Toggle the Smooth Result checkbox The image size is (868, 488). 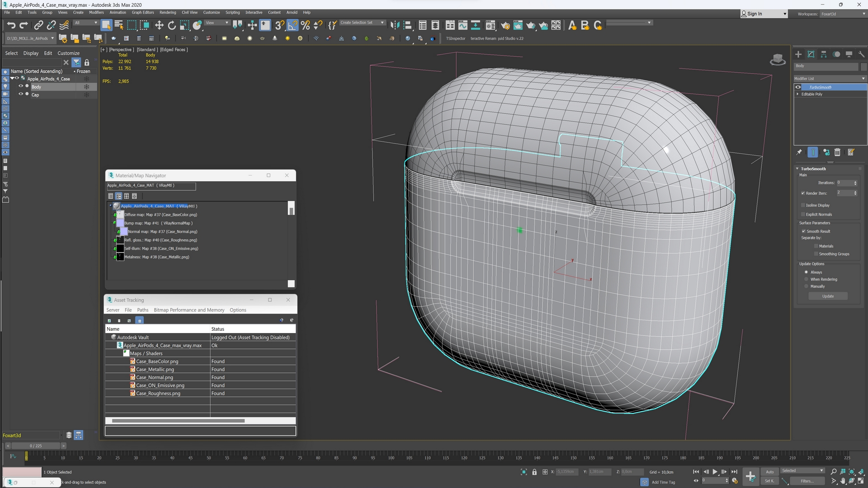tap(803, 231)
